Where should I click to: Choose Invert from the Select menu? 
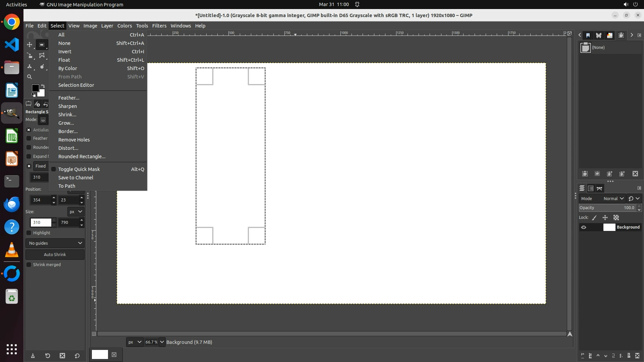[65, 52]
